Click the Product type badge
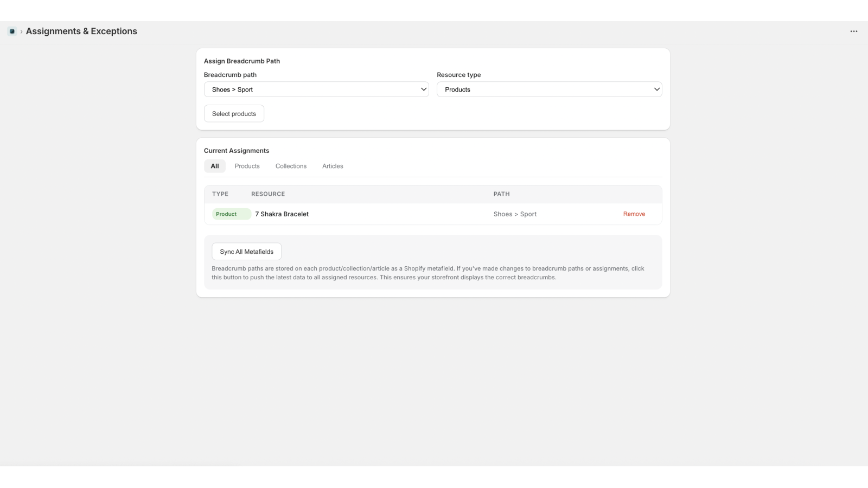Viewport: 868px width, 488px height. click(231, 214)
